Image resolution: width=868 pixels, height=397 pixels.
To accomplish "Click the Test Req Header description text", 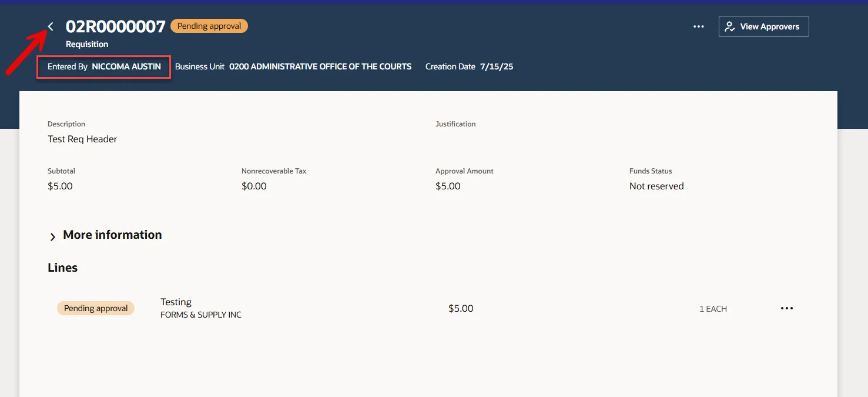I will (x=82, y=139).
